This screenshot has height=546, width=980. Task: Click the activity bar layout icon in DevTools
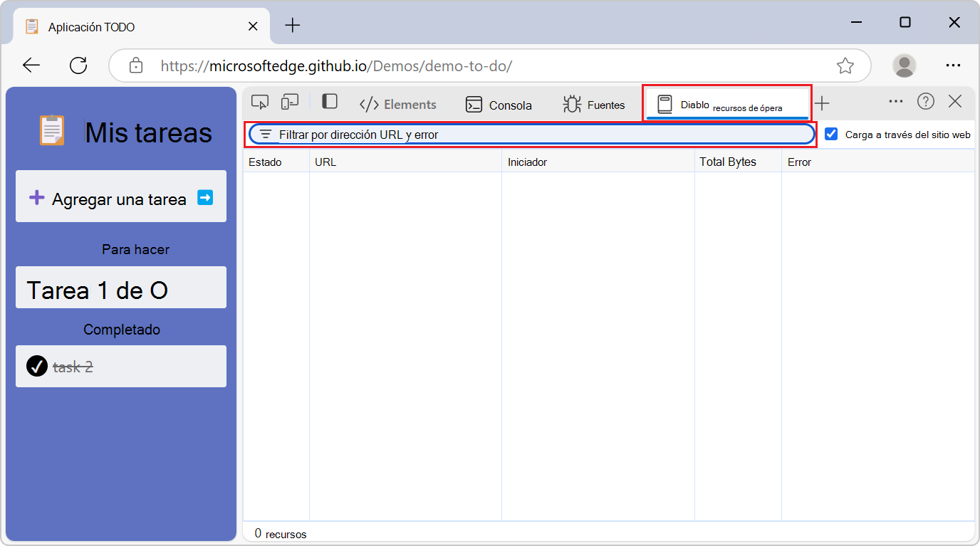(x=329, y=103)
